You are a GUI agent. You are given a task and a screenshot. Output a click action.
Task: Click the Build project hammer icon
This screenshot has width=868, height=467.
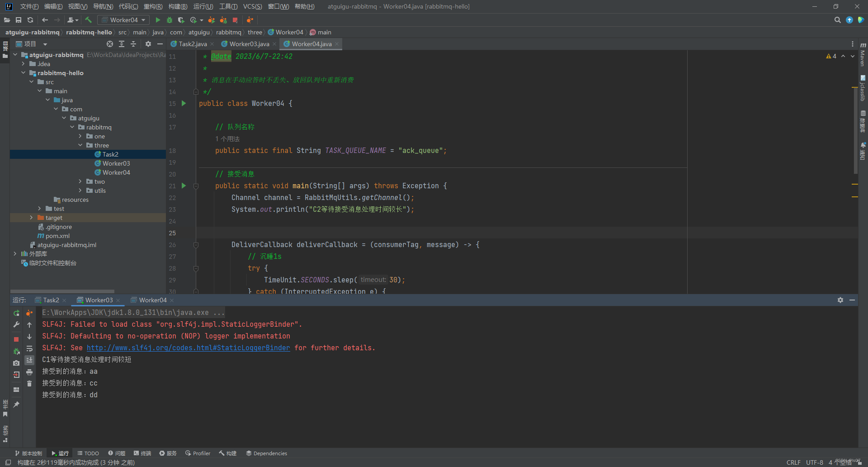coord(88,20)
